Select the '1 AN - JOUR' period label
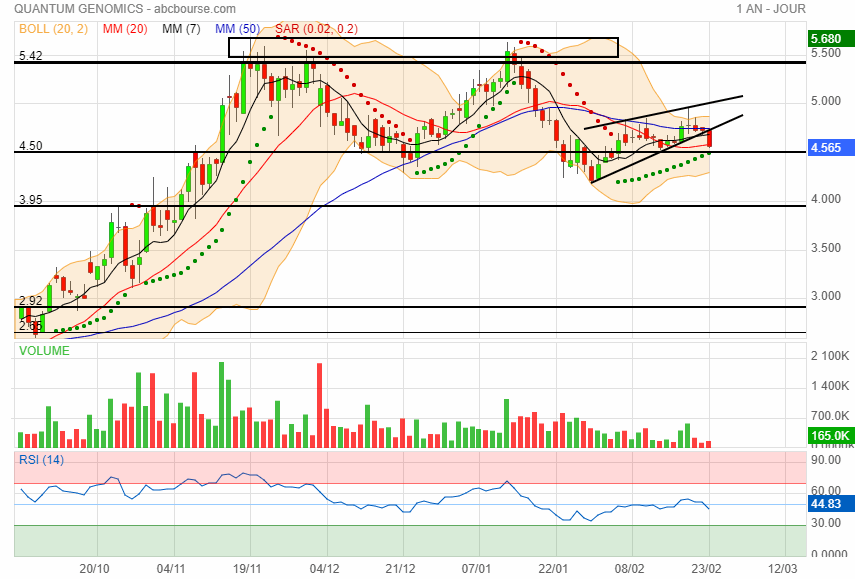This screenshot has height=579, width=855. point(770,9)
